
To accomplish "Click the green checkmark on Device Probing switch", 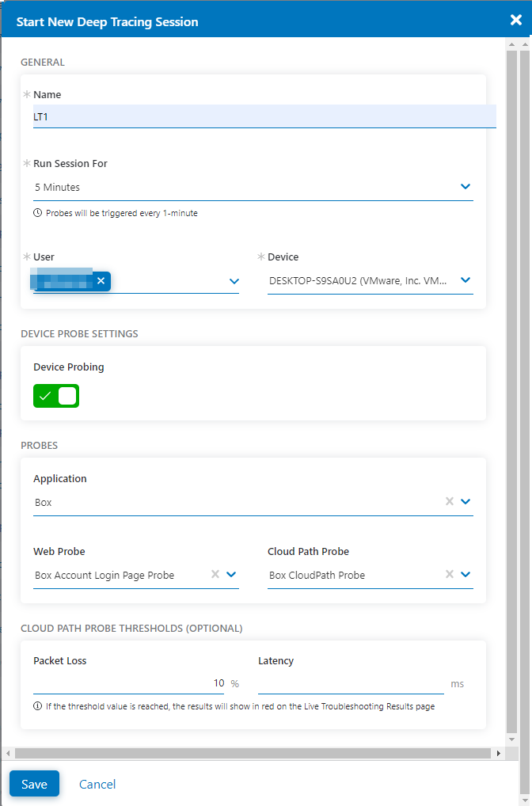I will [46, 396].
